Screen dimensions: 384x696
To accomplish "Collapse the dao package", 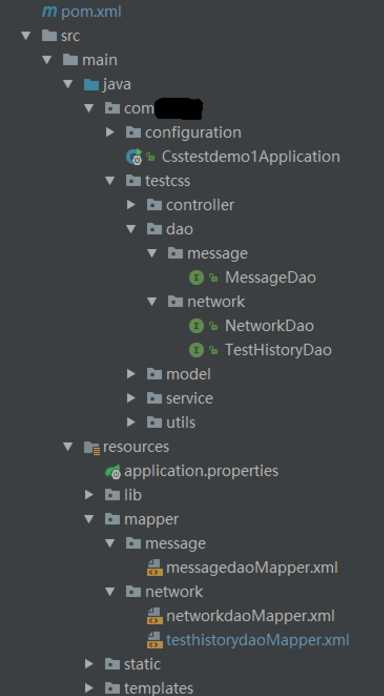I will (x=131, y=229).
